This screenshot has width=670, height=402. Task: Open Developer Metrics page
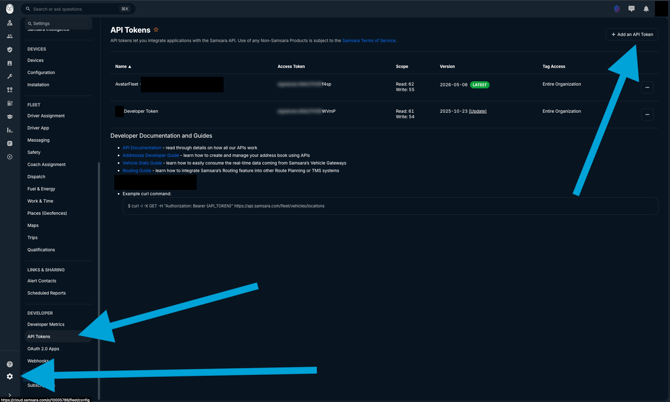[x=46, y=324]
